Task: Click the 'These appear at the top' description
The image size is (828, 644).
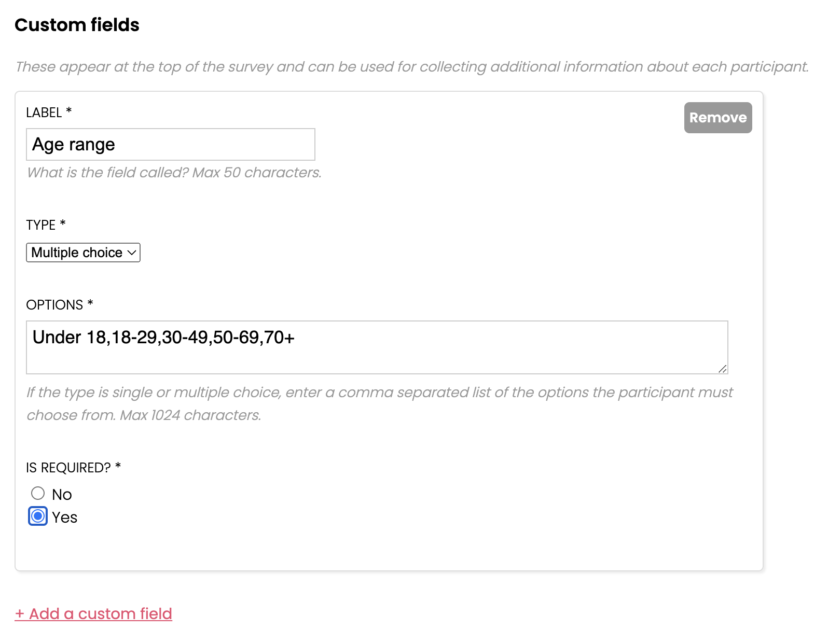Action: coord(412,67)
